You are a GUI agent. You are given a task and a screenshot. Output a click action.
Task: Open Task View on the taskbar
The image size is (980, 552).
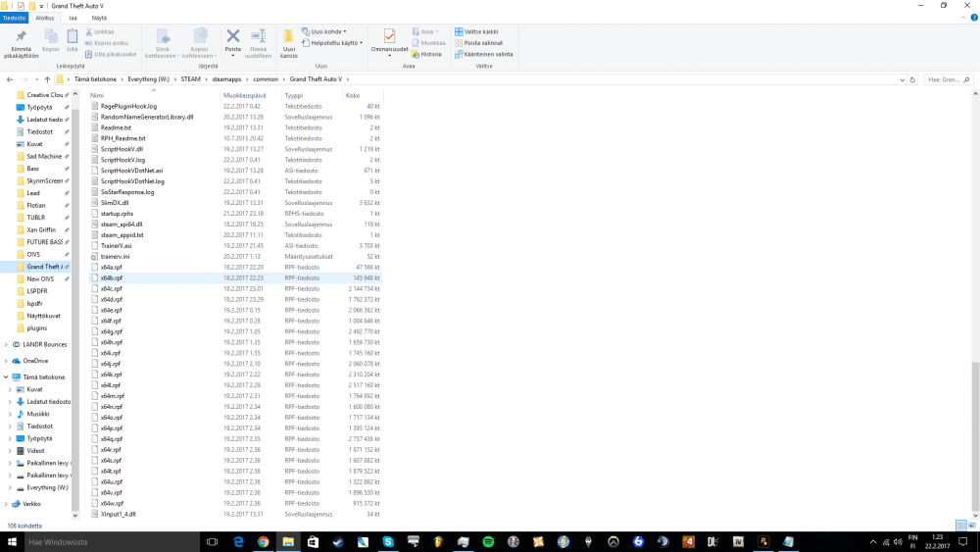point(212,542)
